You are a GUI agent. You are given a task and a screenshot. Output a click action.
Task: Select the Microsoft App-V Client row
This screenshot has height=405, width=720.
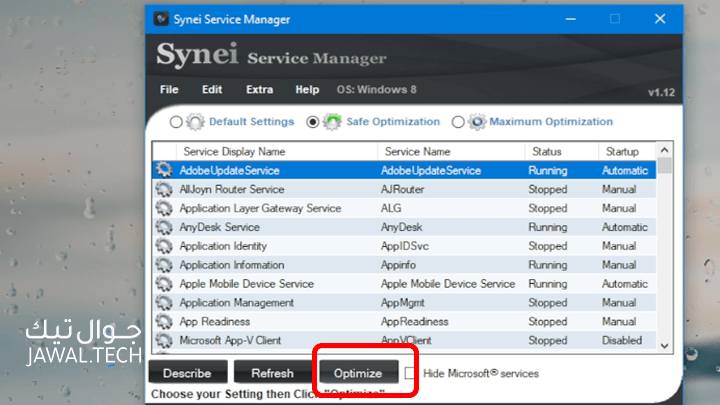point(404,340)
